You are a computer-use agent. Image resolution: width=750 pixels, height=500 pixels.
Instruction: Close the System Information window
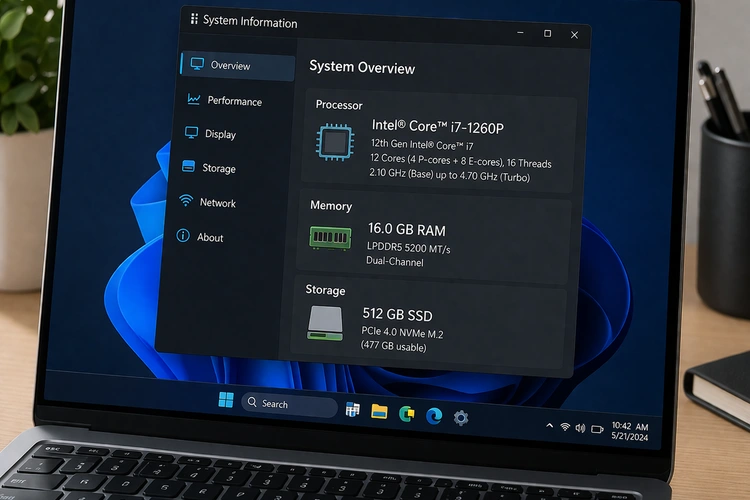[x=574, y=35]
